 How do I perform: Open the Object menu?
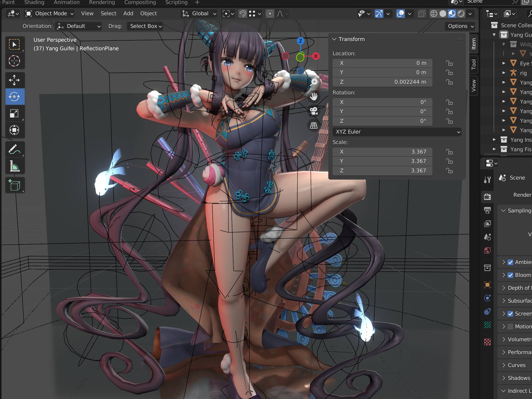(148, 14)
